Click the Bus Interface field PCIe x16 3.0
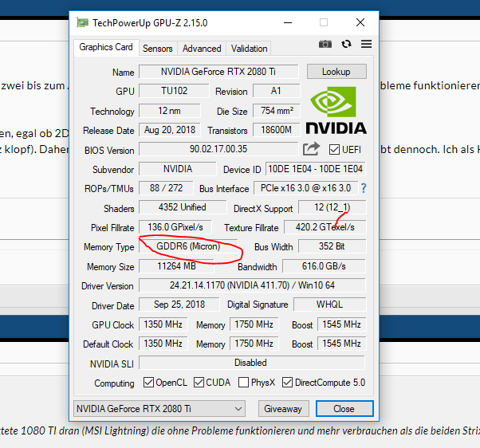Image resolution: width=480 pixels, height=448 pixels. click(x=306, y=188)
